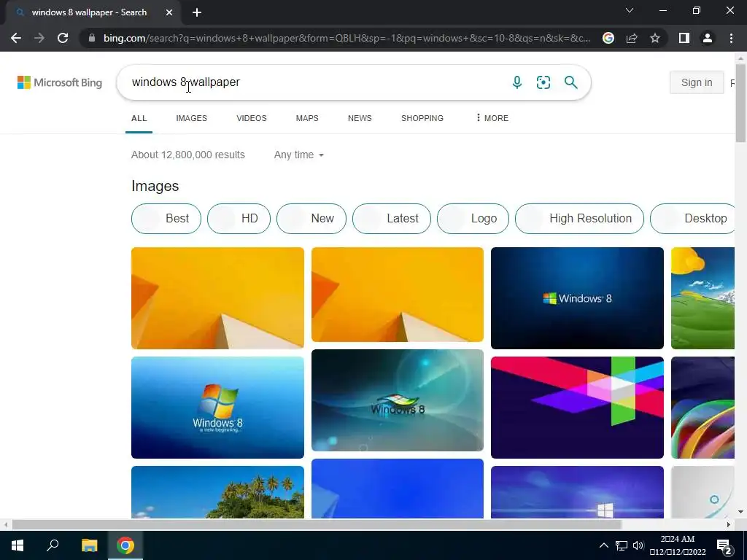Open Chrome profile menu
747x560 pixels.
tap(708, 38)
